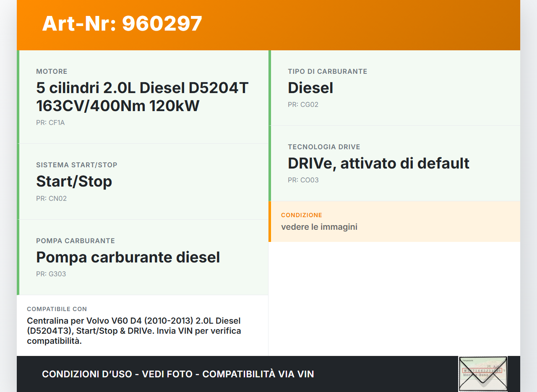Select the Start/Stop value text
This screenshot has width=537, height=392.
point(74,182)
